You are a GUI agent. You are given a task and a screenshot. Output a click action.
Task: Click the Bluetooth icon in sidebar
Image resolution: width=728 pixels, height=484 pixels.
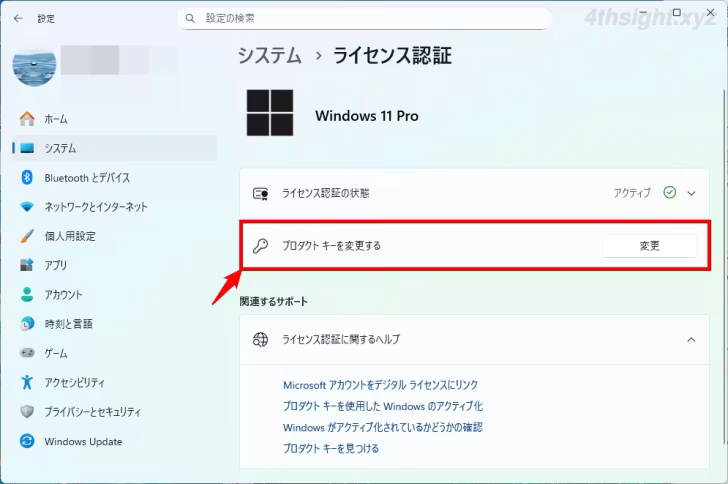click(x=27, y=177)
